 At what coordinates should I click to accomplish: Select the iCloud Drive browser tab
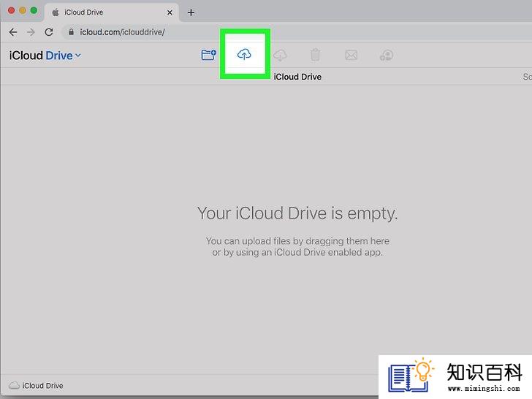[112, 12]
